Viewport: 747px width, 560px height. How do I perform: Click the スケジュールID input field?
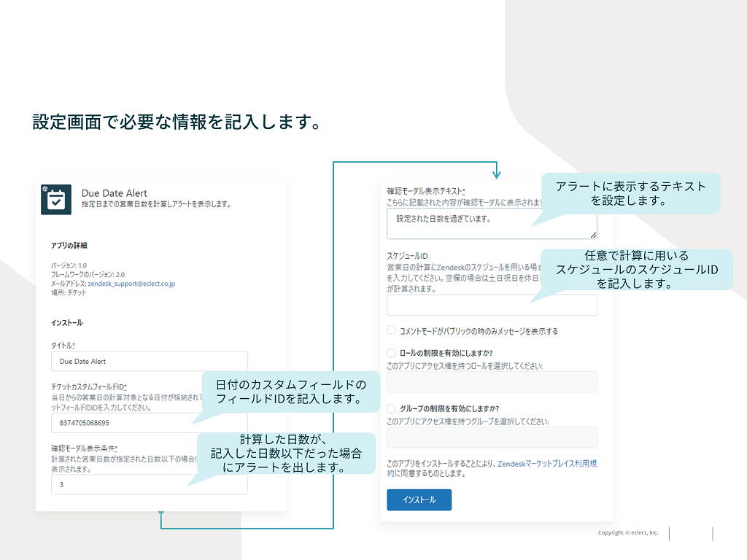point(491,305)
